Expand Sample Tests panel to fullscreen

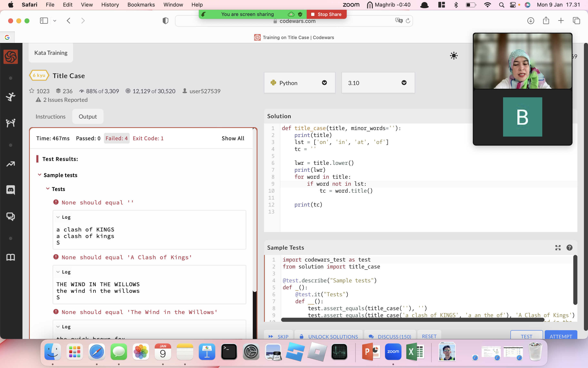tap(558, 248)
